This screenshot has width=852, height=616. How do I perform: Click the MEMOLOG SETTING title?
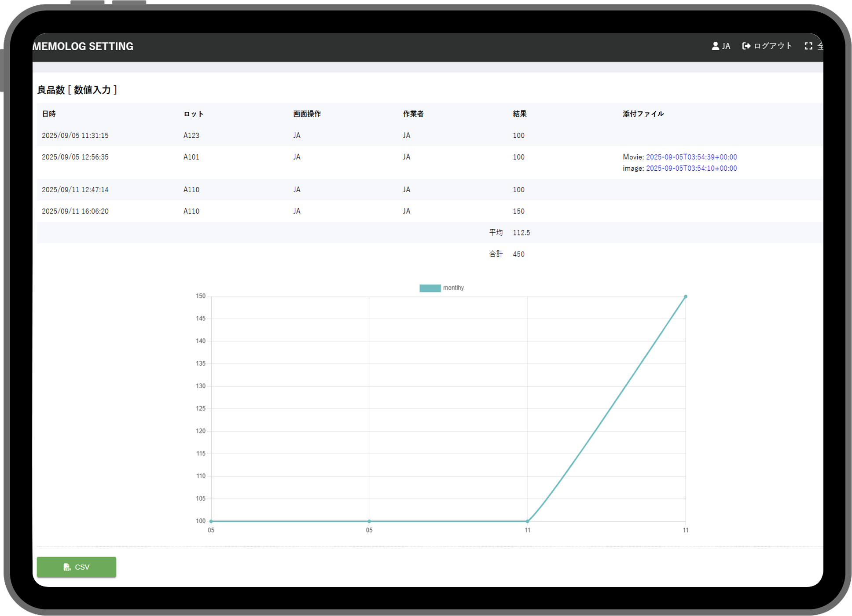pos(83,46)
